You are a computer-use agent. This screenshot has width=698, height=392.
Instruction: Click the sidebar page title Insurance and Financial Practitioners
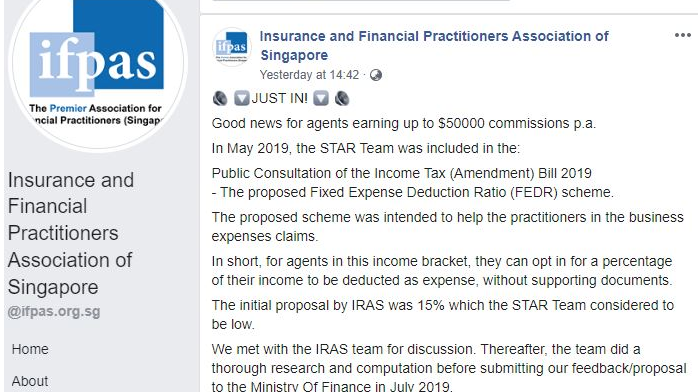coord(70,233)
